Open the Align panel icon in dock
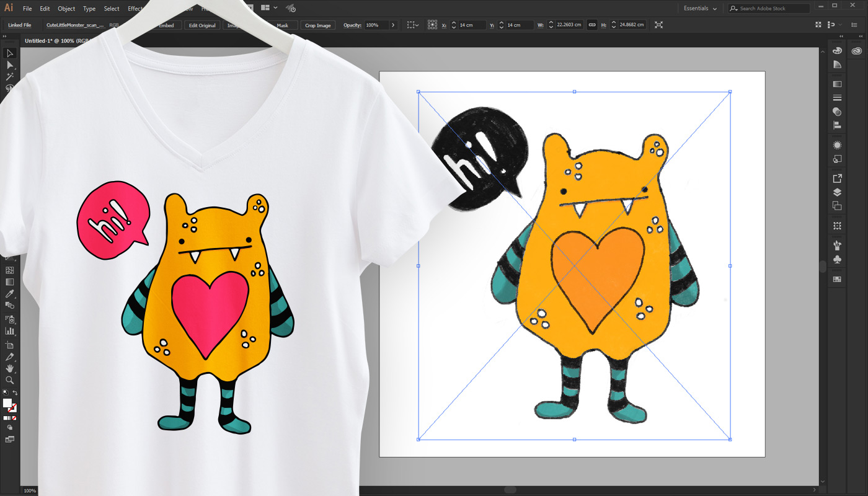 (837, 125)
